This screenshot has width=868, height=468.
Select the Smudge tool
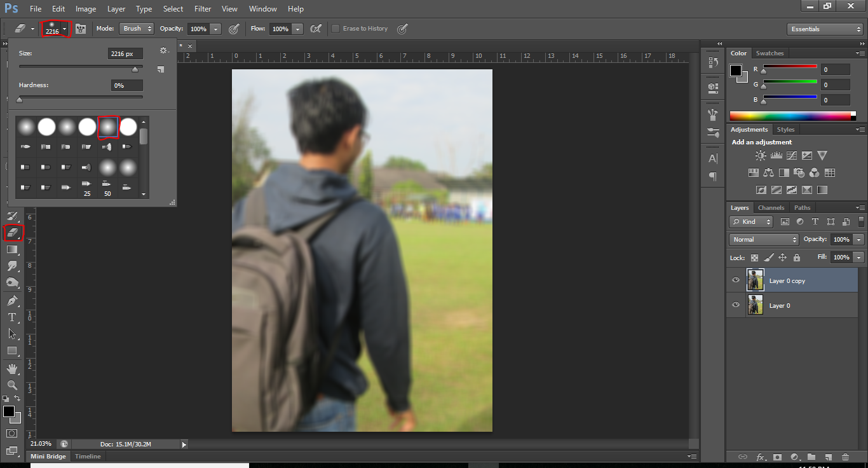pos(12,266)
